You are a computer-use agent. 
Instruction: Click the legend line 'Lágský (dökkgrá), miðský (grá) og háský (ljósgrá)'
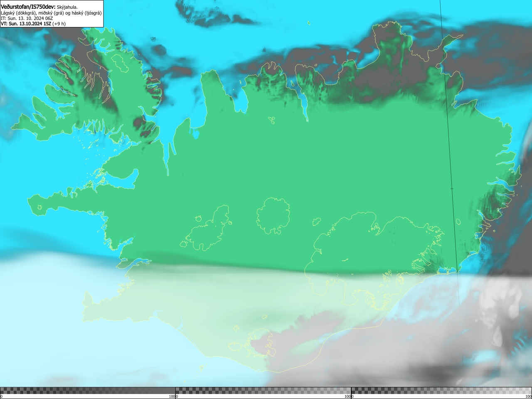pos(51,13)
